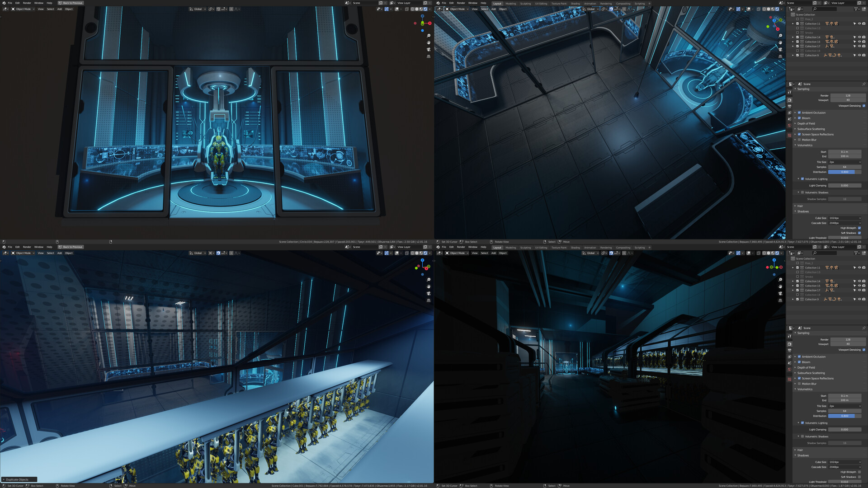The height and width of the screenshot is (488, 868).
Task: Click the Render samples field showing 128
Action: point(848,96)
